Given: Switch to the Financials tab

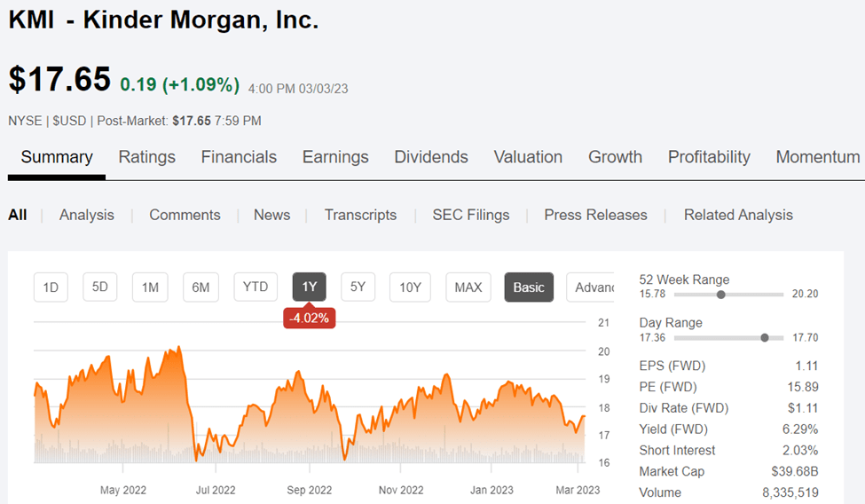Looking at the screenshot, I should [x=239, y=157].
